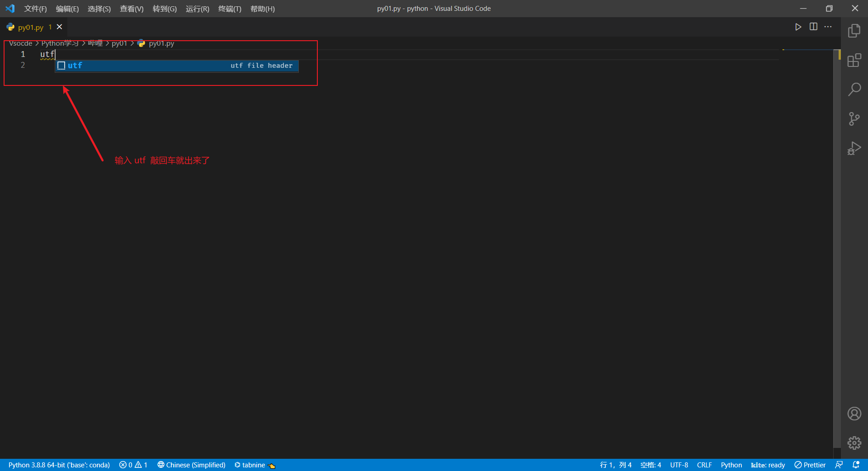The height and width of the screenshot is (471, 868).
Task: Click the py01 folder breadcrumb
Action: click(x=119, y=43)
